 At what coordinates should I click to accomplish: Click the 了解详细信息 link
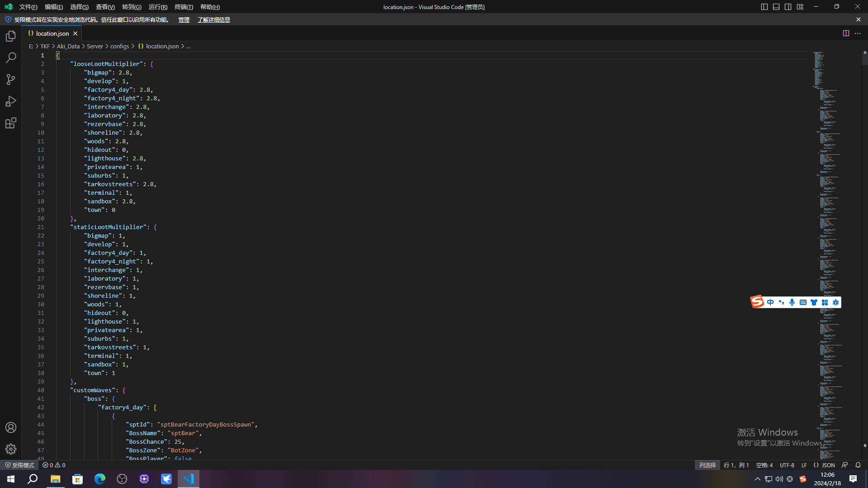[213, 20]
